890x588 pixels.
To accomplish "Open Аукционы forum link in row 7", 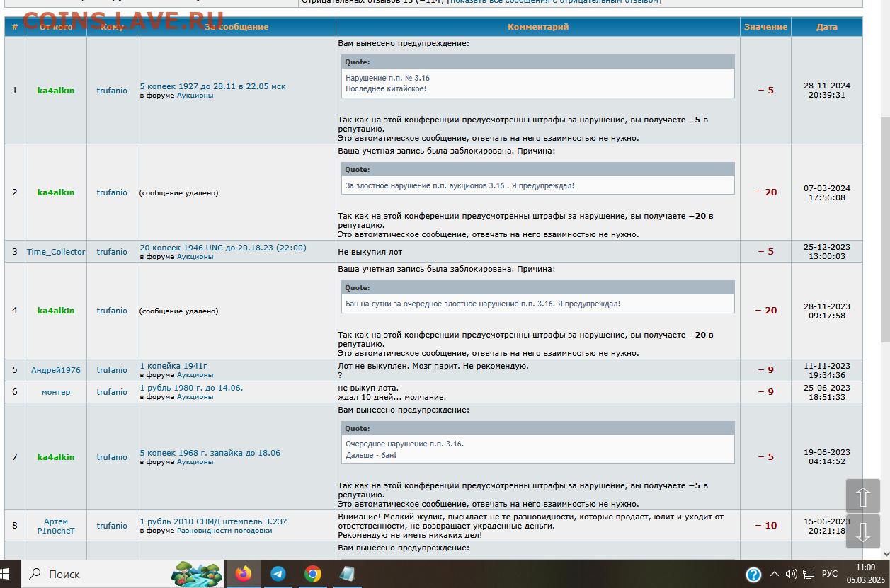I will [x=195, y=462].
